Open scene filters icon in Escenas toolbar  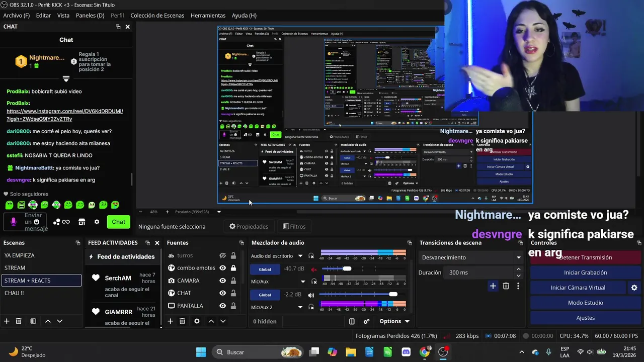pos(33,321)
